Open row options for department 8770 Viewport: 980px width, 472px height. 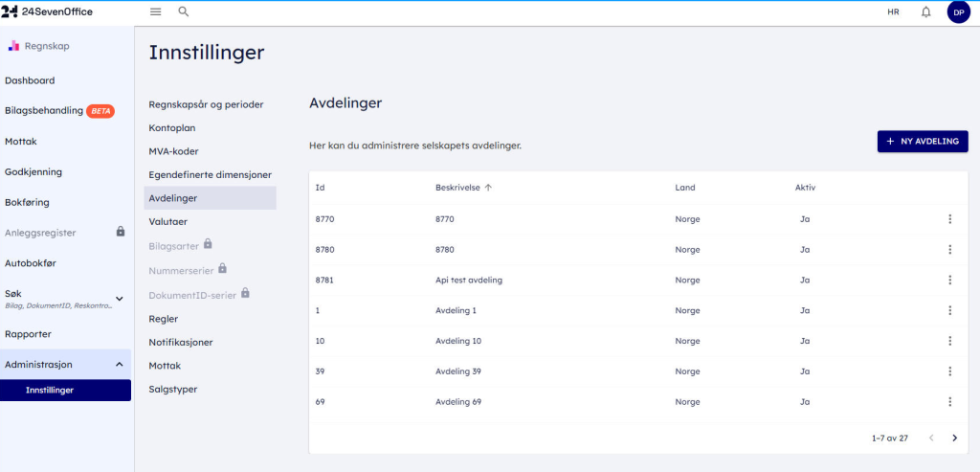949,219
